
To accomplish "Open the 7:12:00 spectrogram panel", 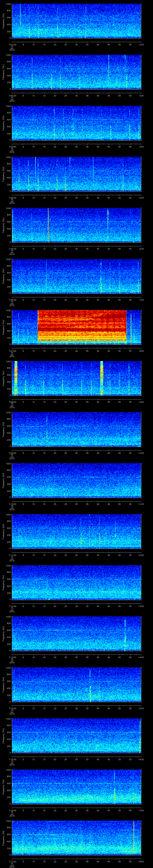I will (76, 582).
